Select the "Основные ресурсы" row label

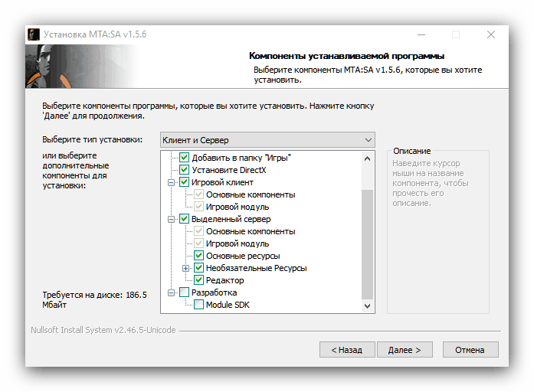(x=243, y=256)
